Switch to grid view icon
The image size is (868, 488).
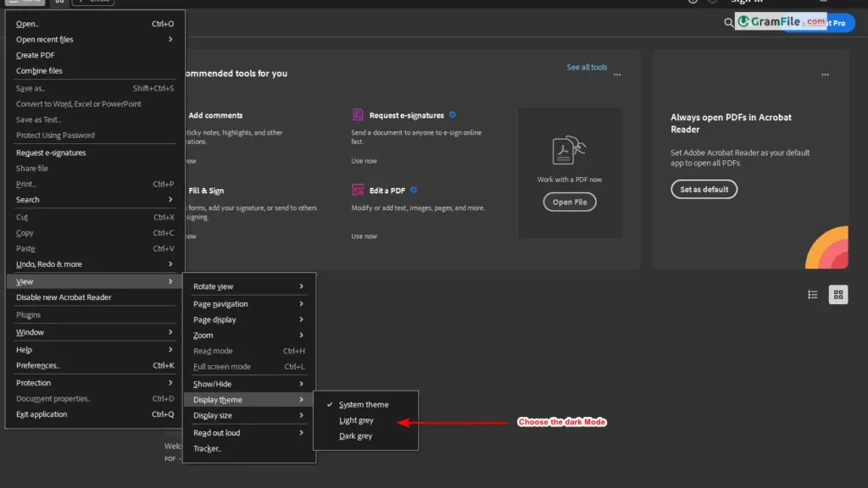coord(838,295)
